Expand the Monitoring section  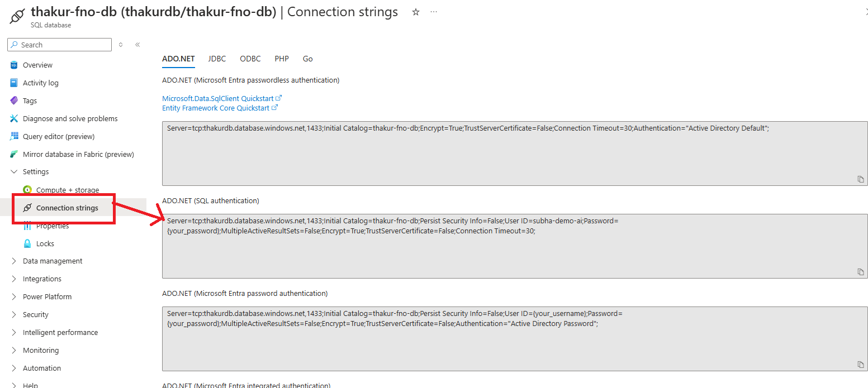pos(14,351)
